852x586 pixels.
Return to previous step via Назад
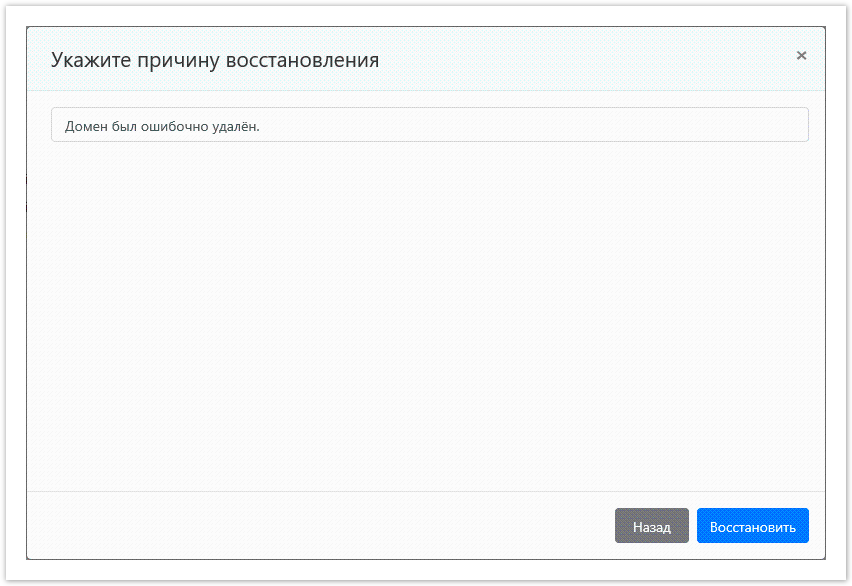[x=652, y=525]
